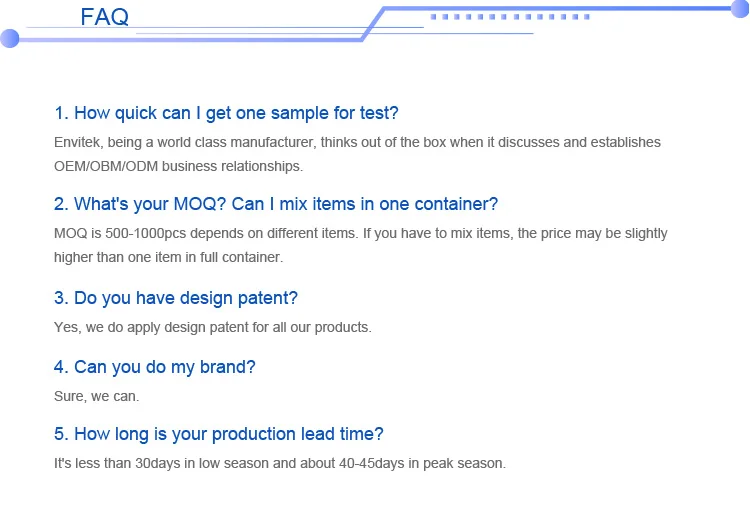Click the diagonal slash in header bar
This screenshot has height=519, width=750.
click(373, 24)
